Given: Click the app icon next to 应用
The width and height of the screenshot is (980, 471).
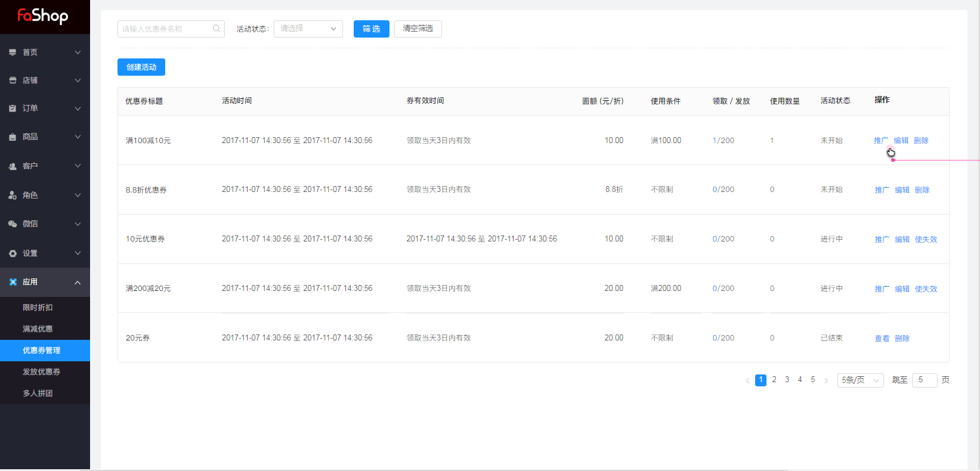Looking at the screenshot, I should click(13, 282).
